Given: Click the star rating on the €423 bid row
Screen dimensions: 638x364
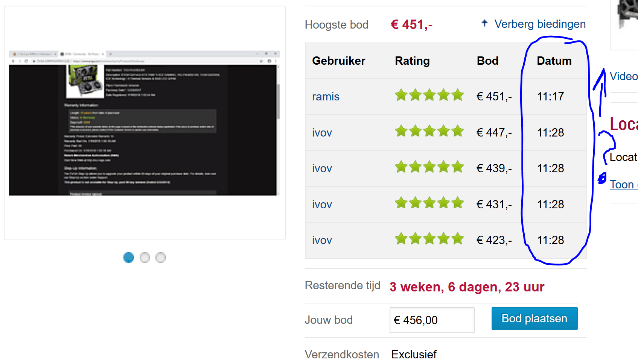Looking at the screenshot, I should [429, 239].
